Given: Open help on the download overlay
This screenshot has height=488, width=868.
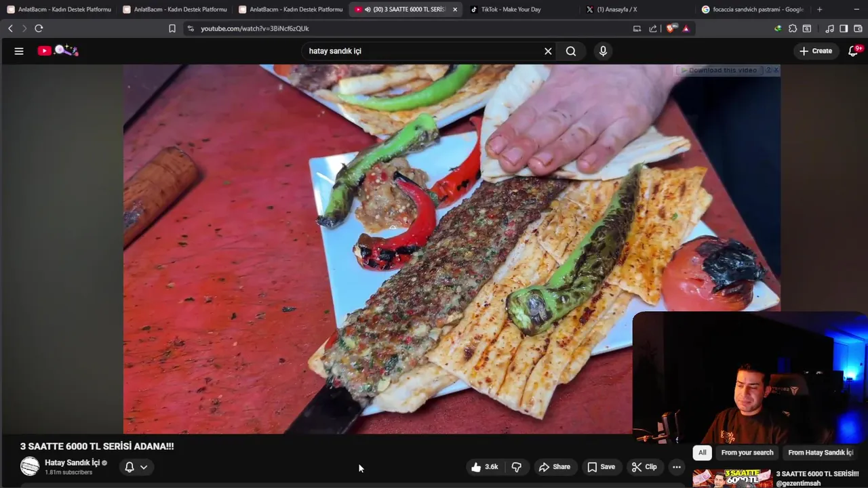Looking at the screenshot, I should (768, 70).
